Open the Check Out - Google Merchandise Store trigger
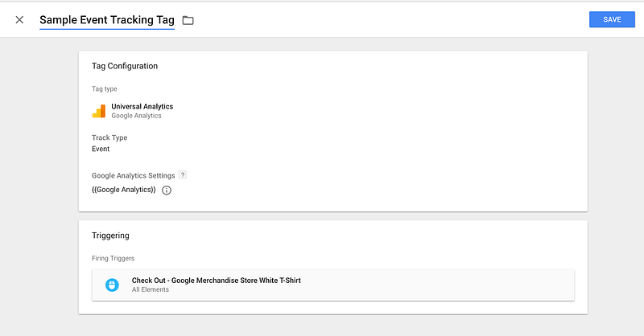The width and height of the screenshot is (644, 336). pyautogui.click(x=216, y=281)
